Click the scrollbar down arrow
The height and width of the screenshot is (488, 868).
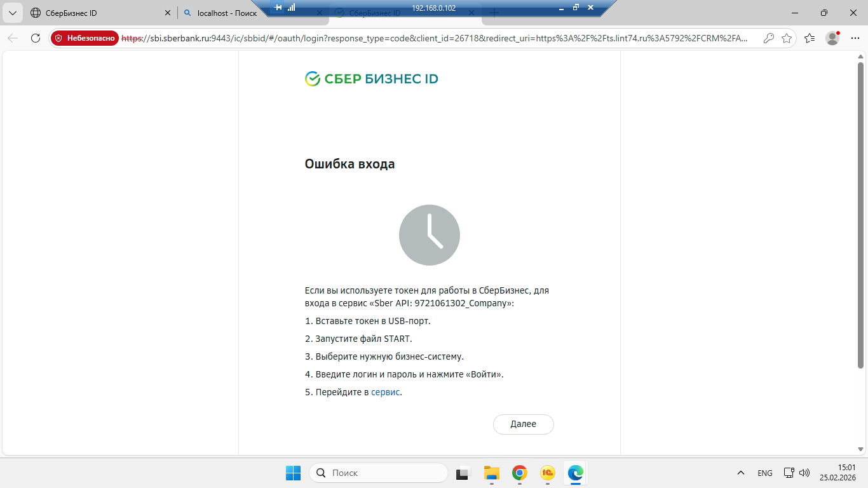point(861,450)
